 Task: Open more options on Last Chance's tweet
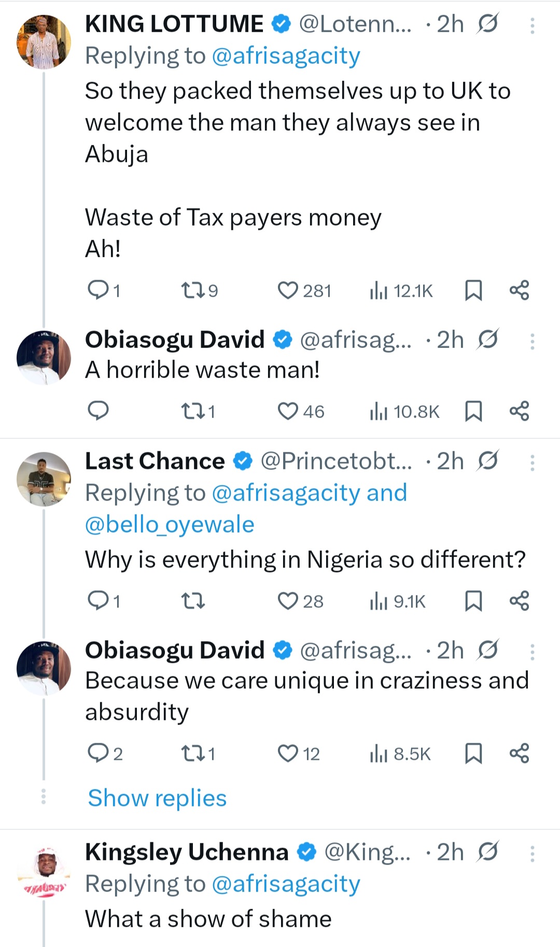(532, 462)
